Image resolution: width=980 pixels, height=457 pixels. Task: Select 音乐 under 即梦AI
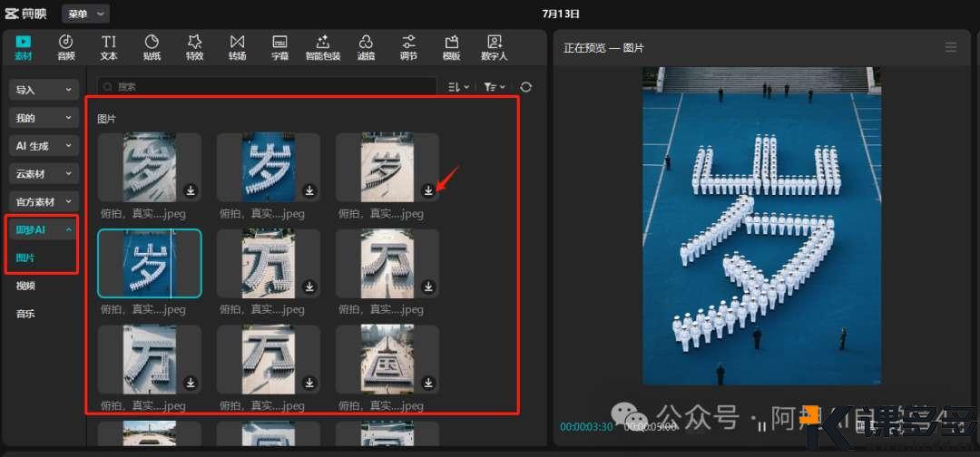click(25, 314)
